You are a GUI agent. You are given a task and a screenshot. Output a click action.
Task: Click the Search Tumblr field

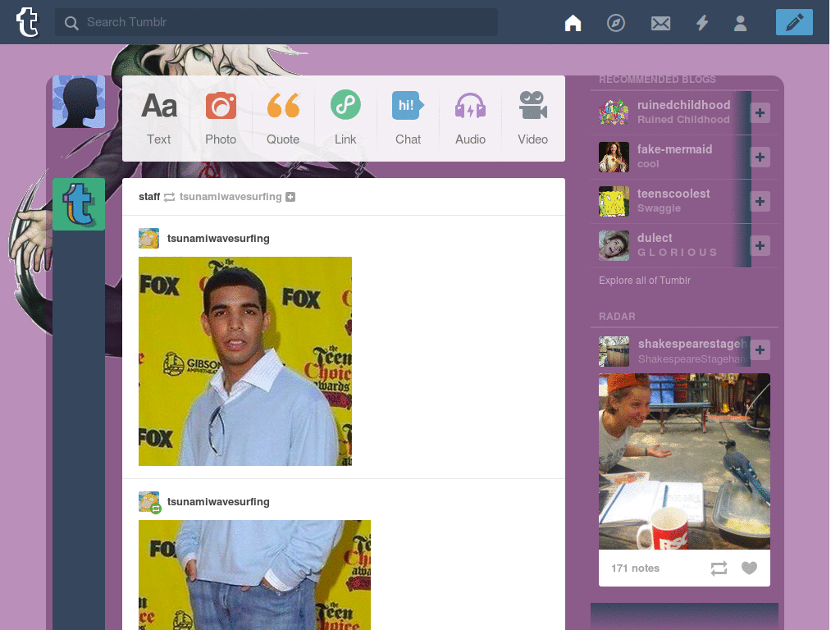pos(276,22)
